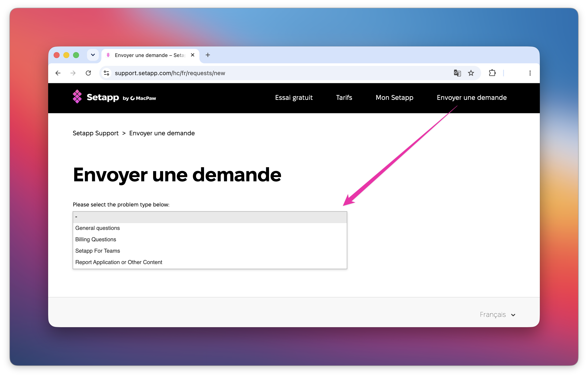Open Tarifs in navigation
Viewport: 588px width, 377px height.
[344, 98]
